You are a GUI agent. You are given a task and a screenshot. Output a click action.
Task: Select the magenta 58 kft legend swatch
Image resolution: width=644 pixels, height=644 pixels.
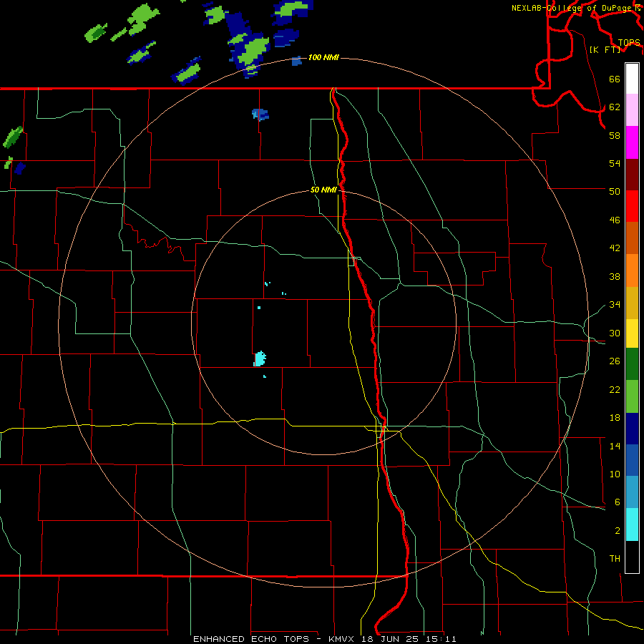pos(632,142)
